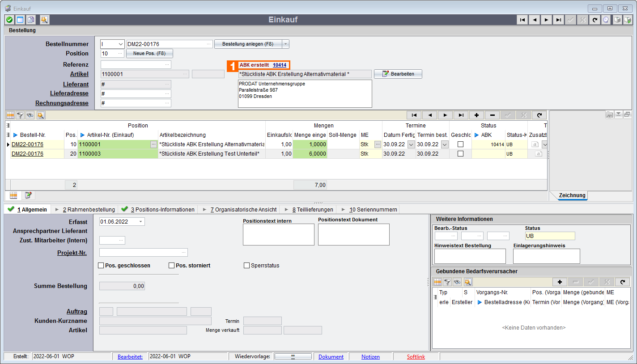
Task: Open the 7 Organisatorische Ansicht tab
Action: pyautogui.click(x=239, y=210)
